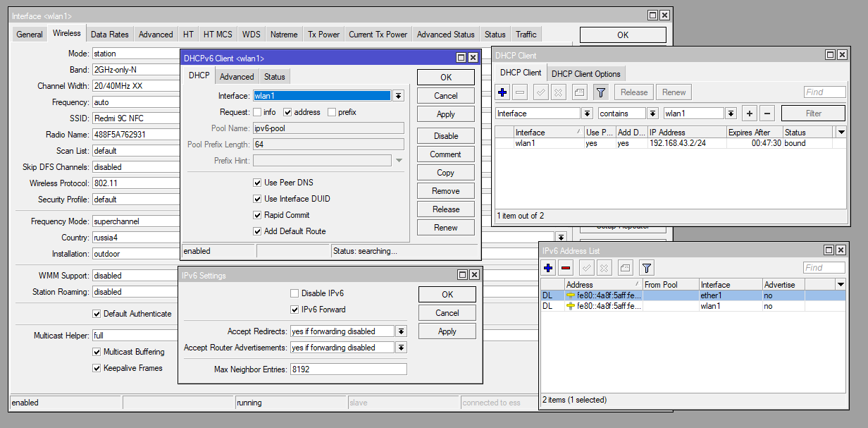Open filter value dropdown showing wlan1
Image resolution: width=868 pixels, height=428 pixels.
(731, 114)
